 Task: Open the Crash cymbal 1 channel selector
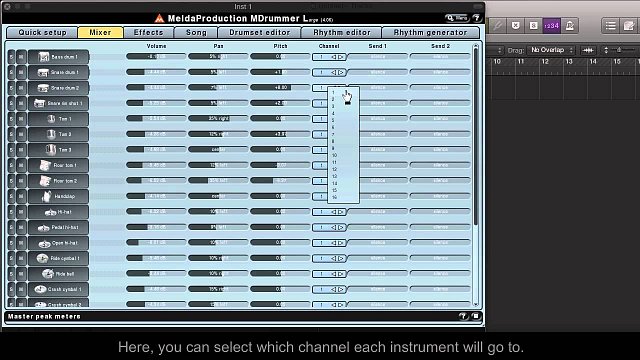329,290
